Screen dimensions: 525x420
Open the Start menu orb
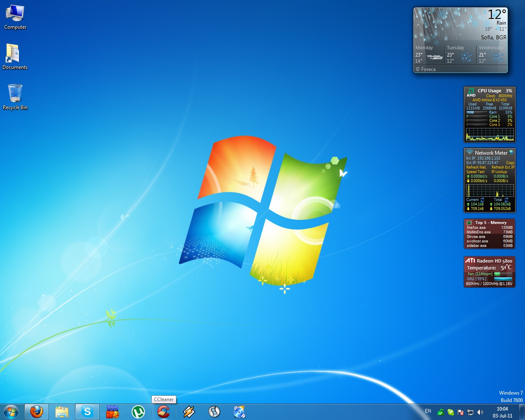click(11, 411)
